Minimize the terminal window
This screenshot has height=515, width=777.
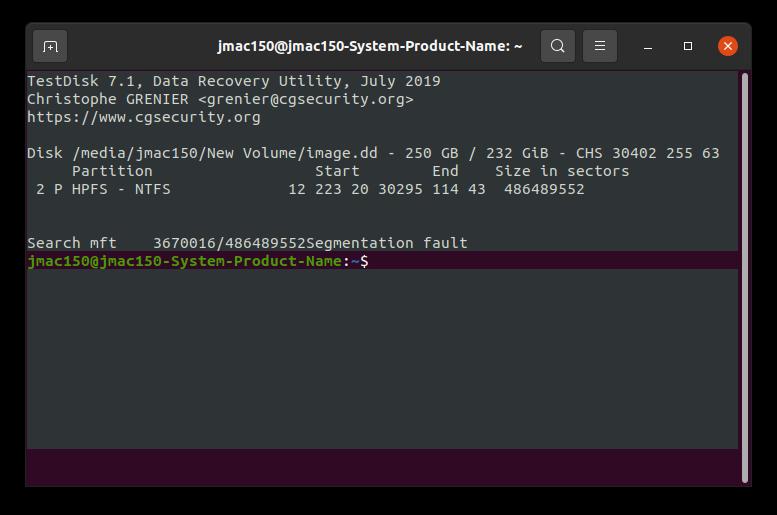648,46
